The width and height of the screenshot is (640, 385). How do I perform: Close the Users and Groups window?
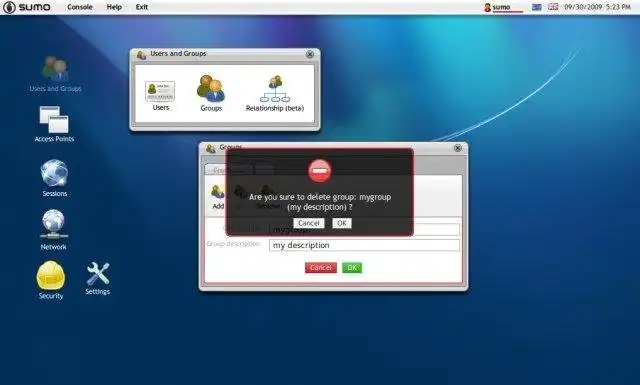(x=310, y=54)
